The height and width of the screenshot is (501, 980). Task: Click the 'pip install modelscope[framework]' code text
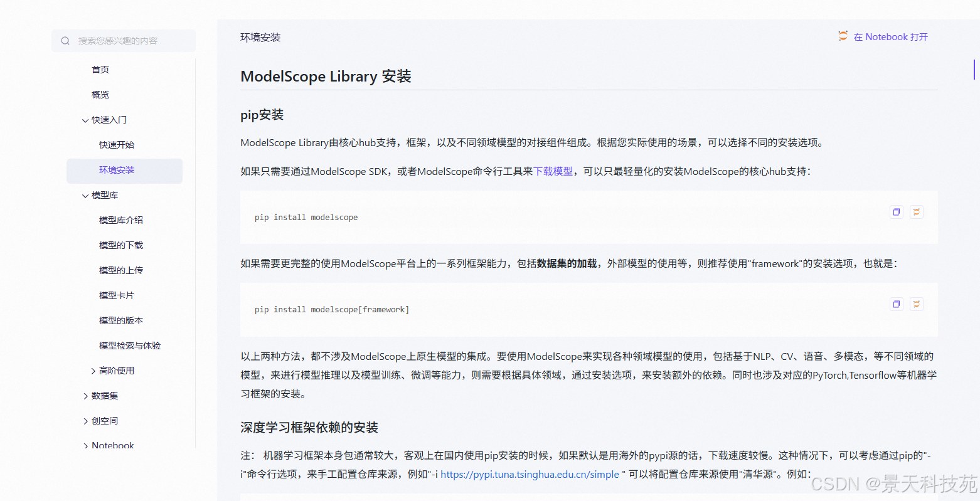(x=332, y=310)
